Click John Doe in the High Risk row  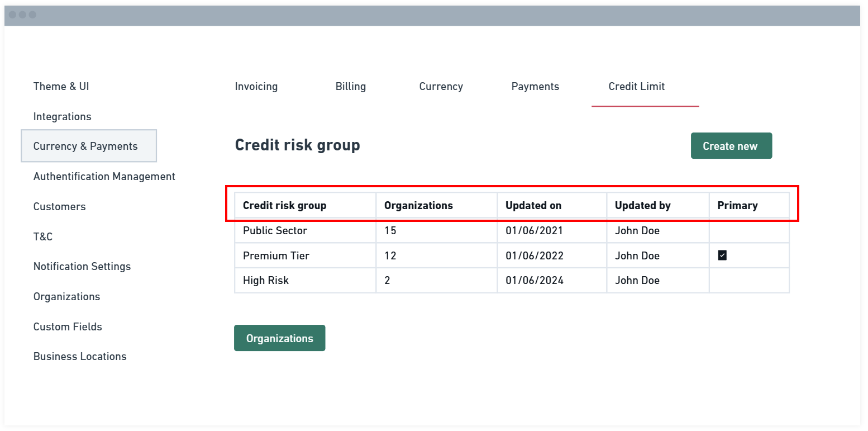coord(637,281)
